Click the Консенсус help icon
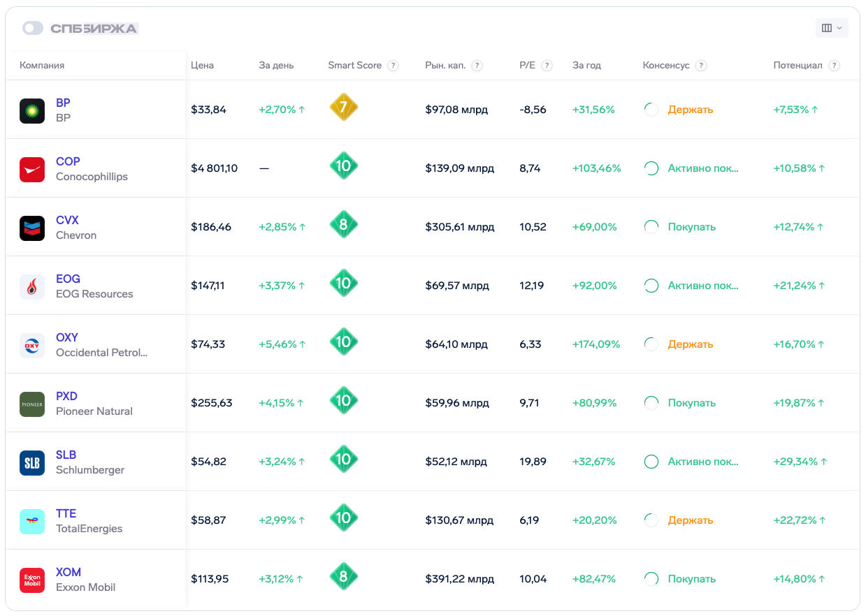Screen dimensions: 866x616 click(701, 66)
